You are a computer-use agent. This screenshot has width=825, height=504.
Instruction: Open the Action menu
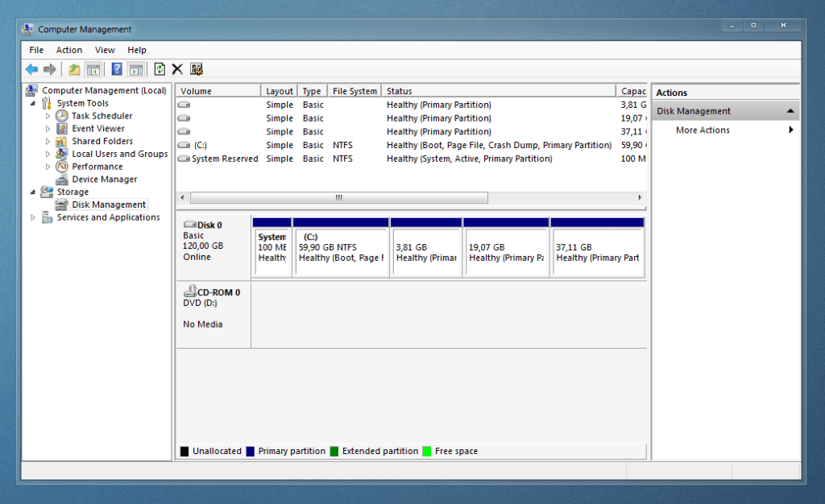click(69, 50)
